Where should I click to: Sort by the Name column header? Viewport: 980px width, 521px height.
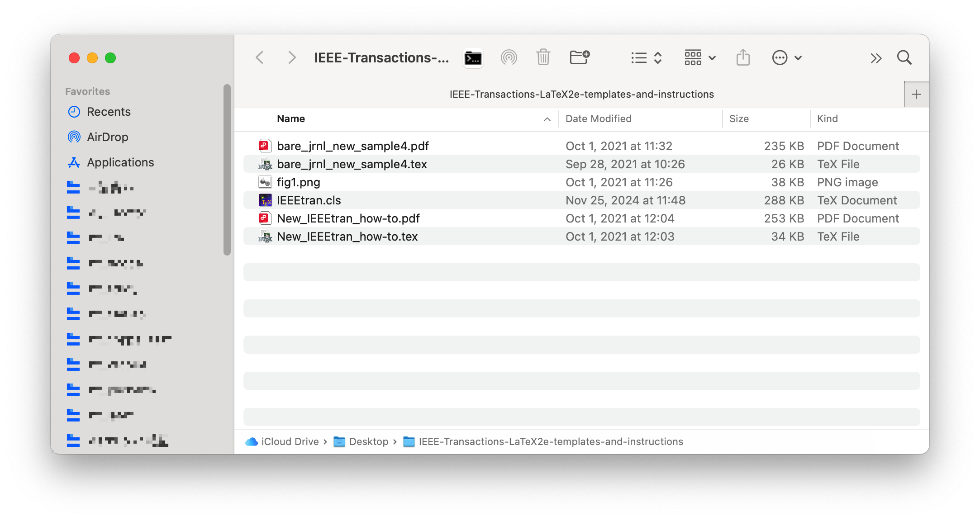[291, 119]
